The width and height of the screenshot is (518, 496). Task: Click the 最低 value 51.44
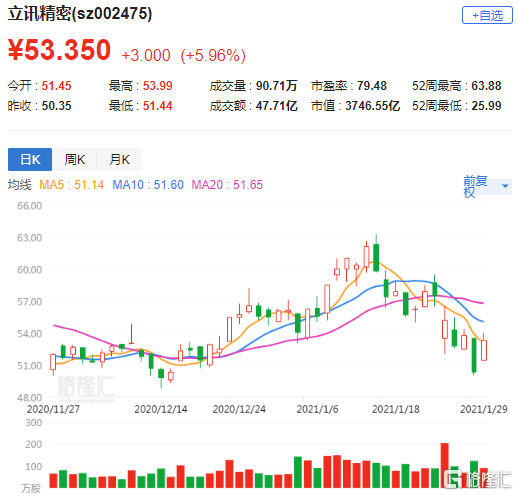pyautogui.click(x=158, y=106)
